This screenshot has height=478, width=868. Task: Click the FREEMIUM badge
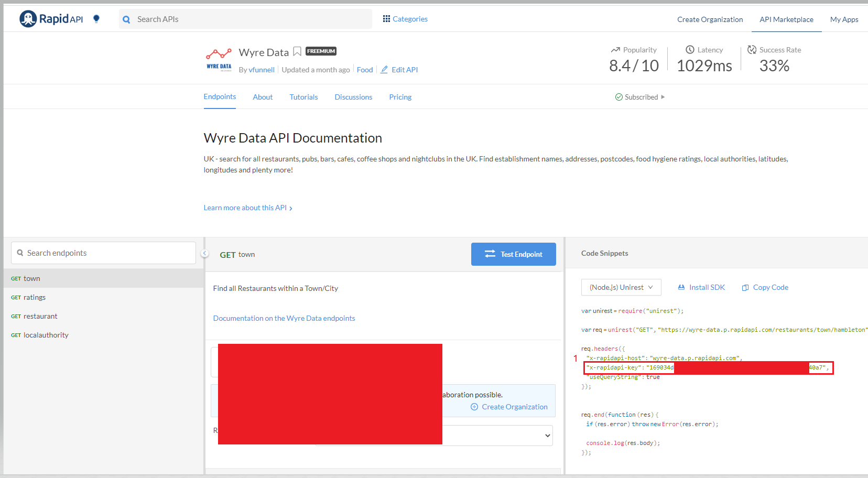pos(321,51)
